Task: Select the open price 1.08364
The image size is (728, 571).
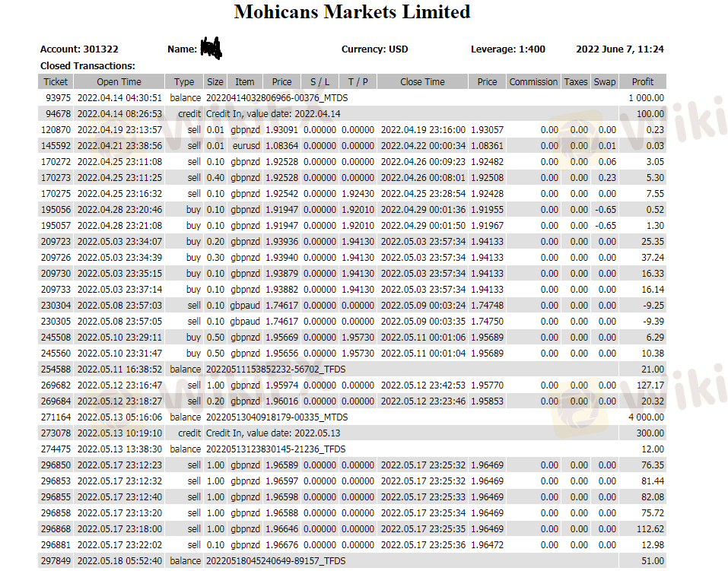Action: [281, 146]
